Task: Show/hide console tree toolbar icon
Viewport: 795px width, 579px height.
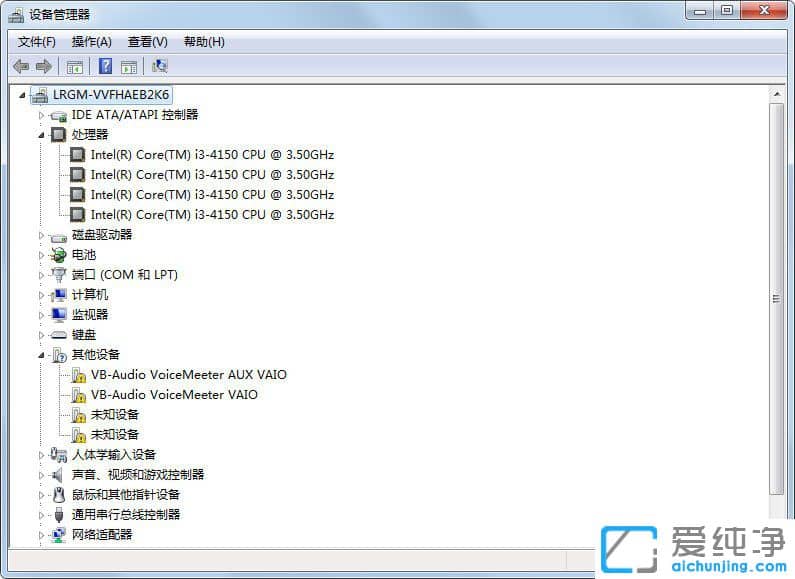Action: tap(75, 66)
